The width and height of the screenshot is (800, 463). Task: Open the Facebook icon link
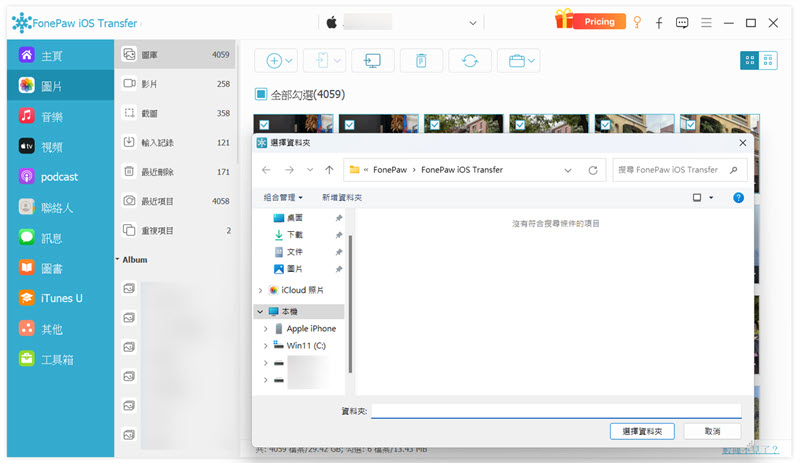click(x=659, y=22)
